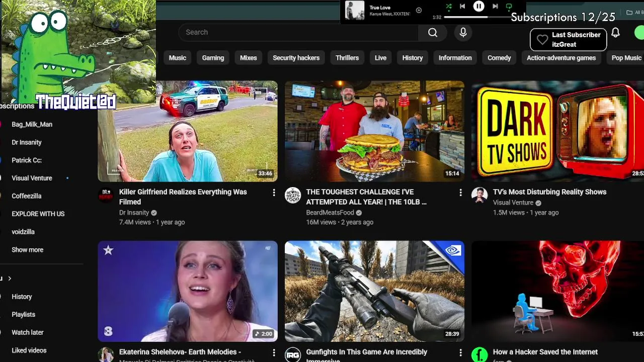Viewport: 644px width, 362px height.
Task: Open the notifications bell
Action: coord(615,33)
